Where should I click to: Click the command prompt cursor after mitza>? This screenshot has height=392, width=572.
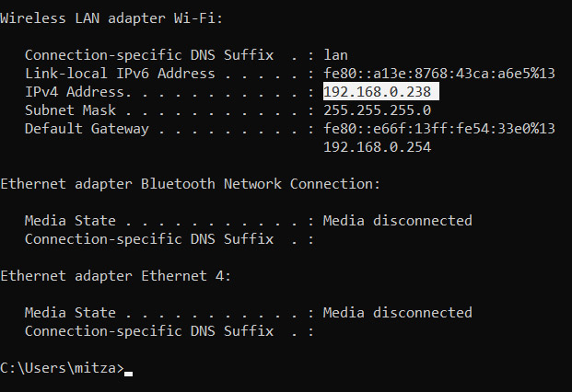[x=128, y=374]
